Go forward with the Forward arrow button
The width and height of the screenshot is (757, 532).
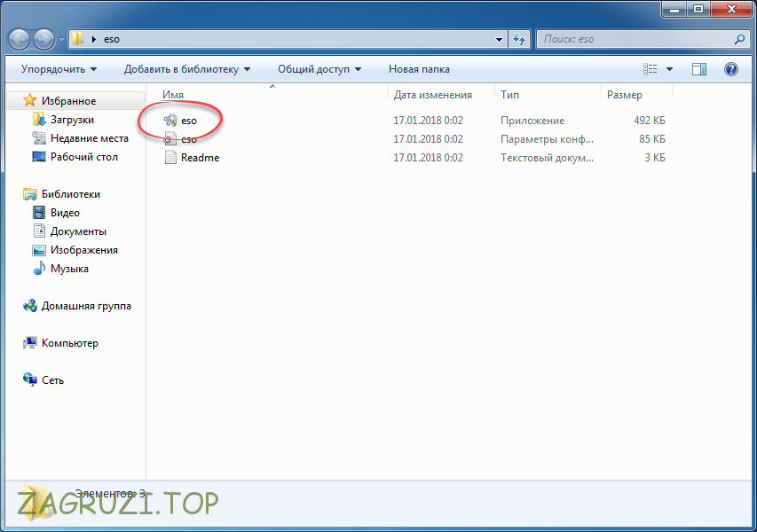pyautogui.click(x=44, y=40)
